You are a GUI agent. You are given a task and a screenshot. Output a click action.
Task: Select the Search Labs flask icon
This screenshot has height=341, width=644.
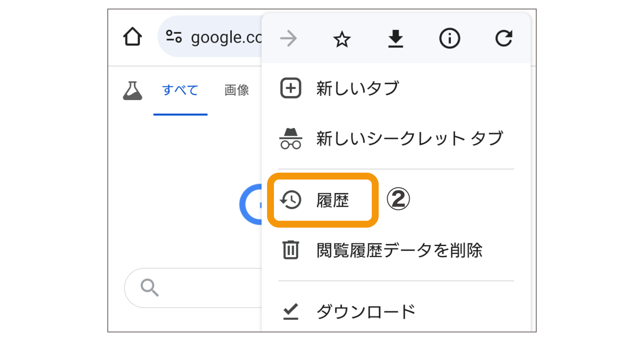click(x=133, y=90)
